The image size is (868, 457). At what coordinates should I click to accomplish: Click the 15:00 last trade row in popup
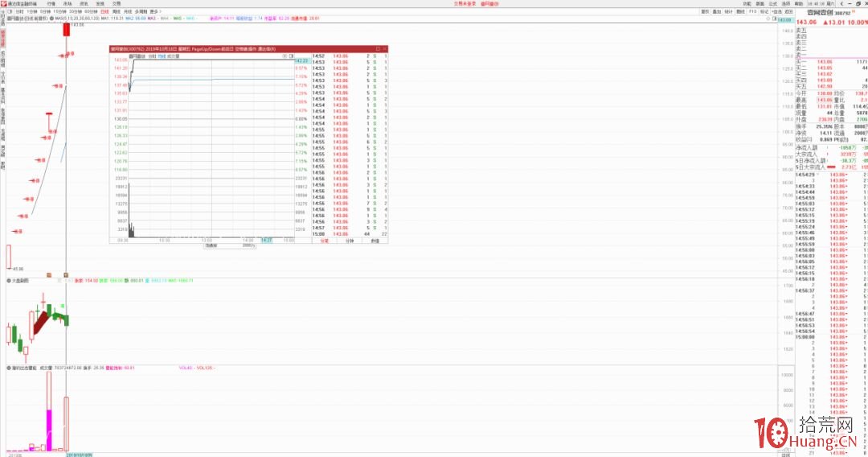350,234
